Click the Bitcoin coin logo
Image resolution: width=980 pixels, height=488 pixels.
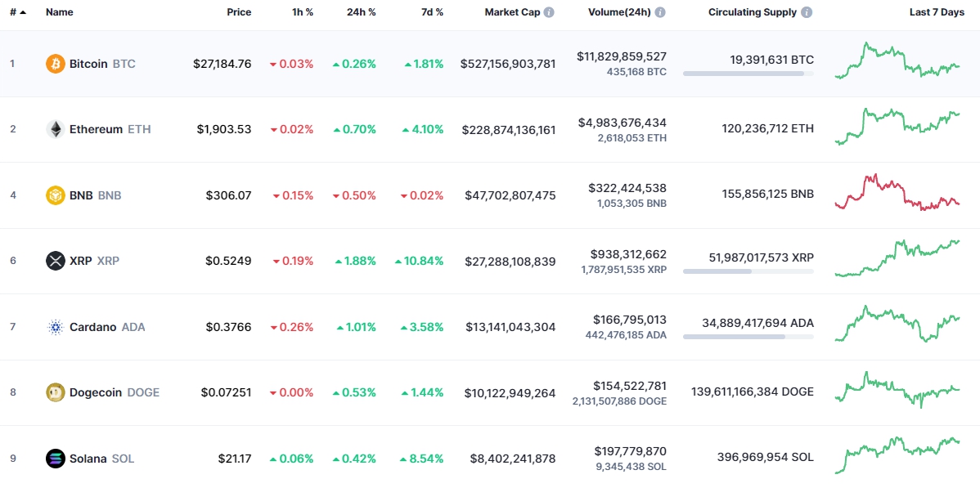56,64
